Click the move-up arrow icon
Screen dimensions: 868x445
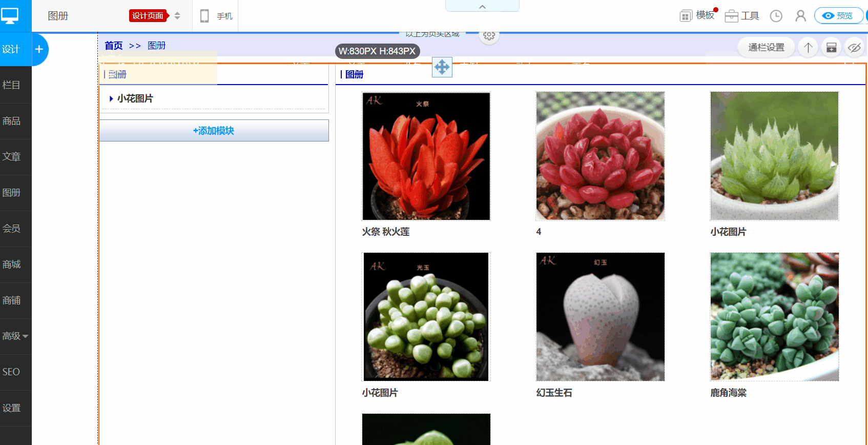pos(808,48)
